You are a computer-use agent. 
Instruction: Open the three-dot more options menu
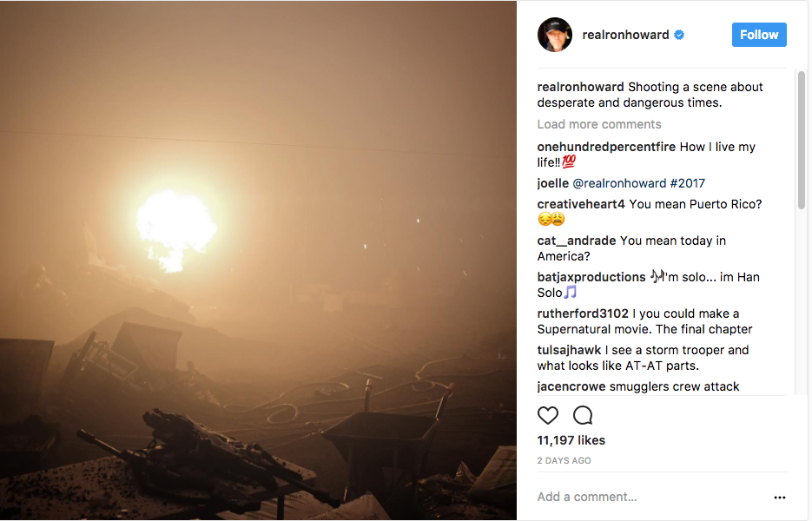(x=779, y=498)
